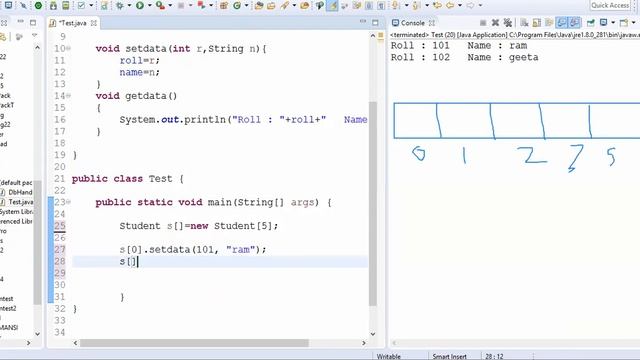This screenshot has height=360, width=640.
Task: Collapse setdata method fold on line 10
Action: 69,49
